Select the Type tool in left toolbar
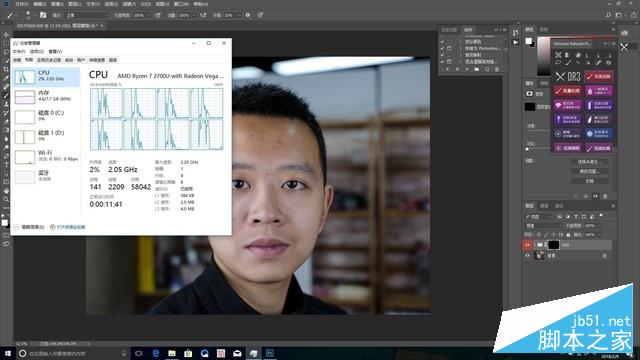Image resolution: width=640 pixels, height=360 pixels. point(6,164)
